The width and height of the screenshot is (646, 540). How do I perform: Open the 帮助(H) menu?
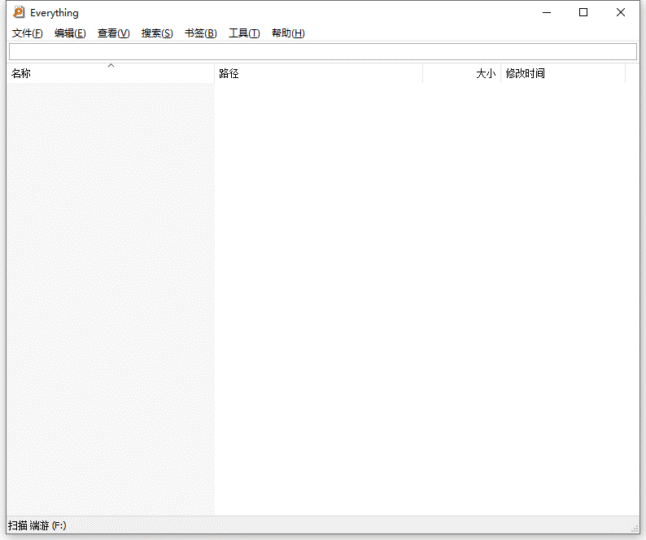click(x=288, y=33)
